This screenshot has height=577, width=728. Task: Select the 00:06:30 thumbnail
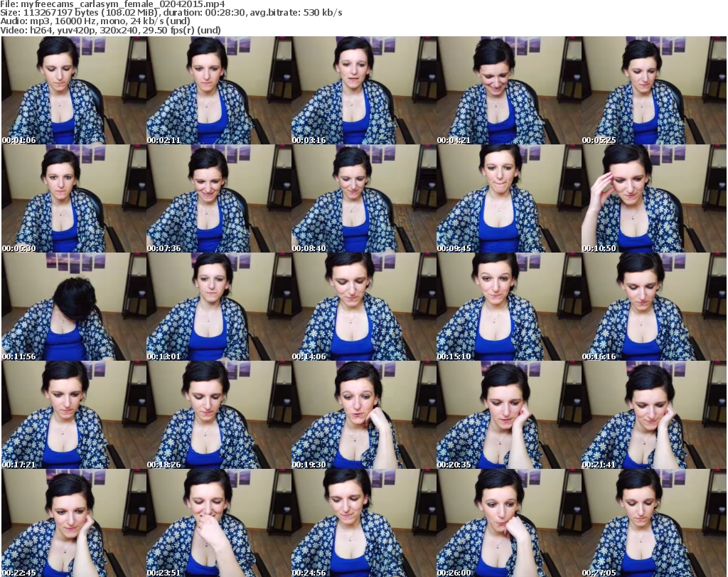pos(74,198)
